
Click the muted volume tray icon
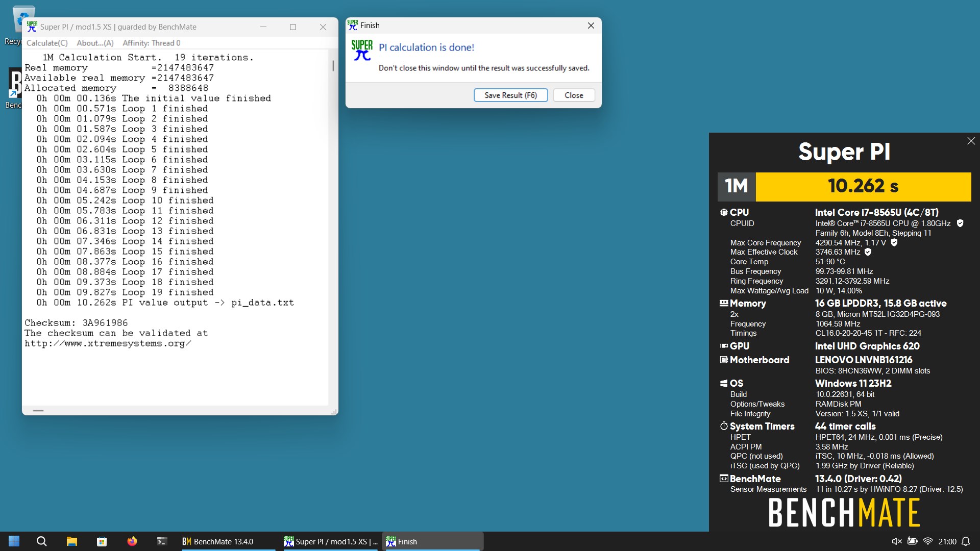pos(896,541)
